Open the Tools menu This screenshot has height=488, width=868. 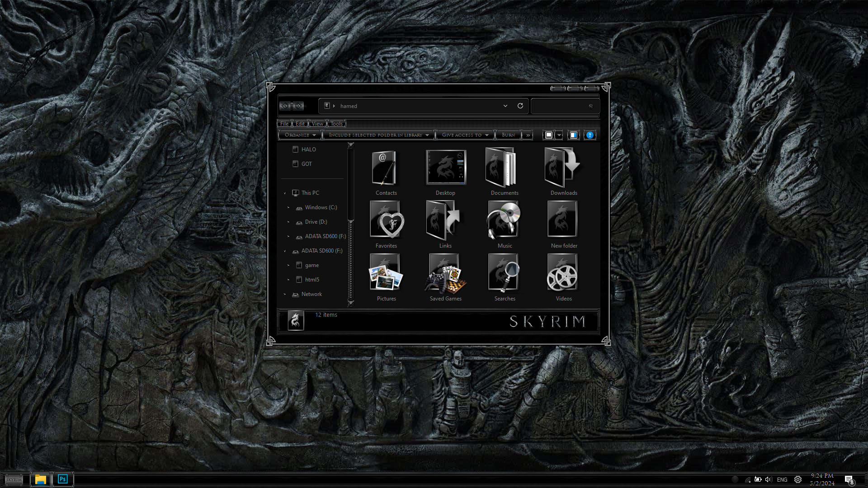click(336, 124)
